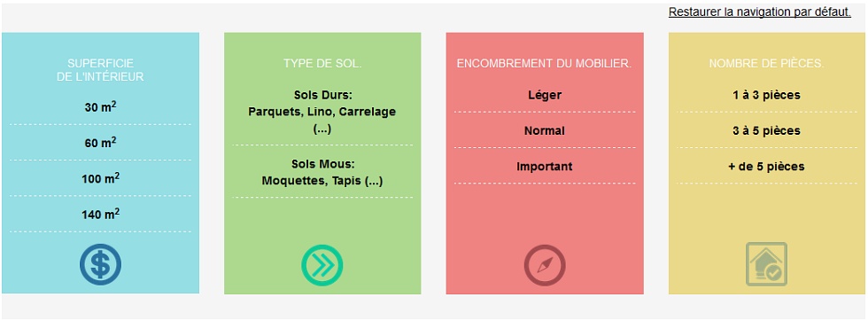Screen dimensions: 868x321
Task: Click the double chevron icon in green panel
Action: (x=322, y=265)
